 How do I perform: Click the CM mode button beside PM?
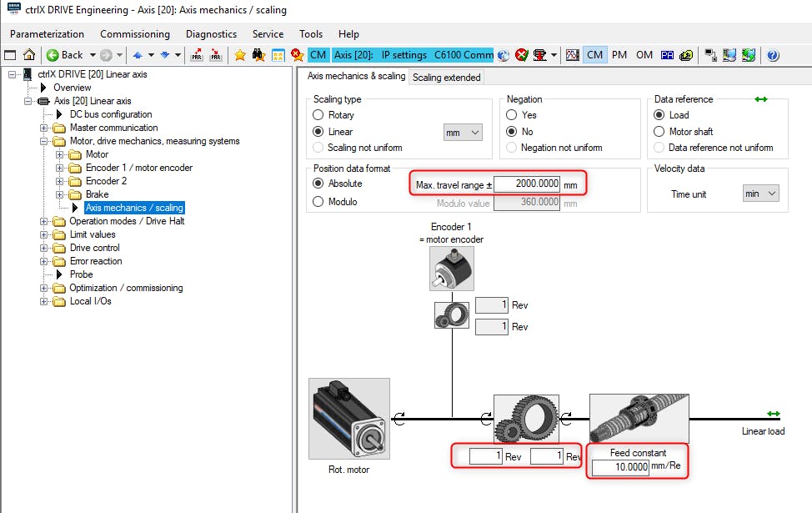[x=594, y=55]
